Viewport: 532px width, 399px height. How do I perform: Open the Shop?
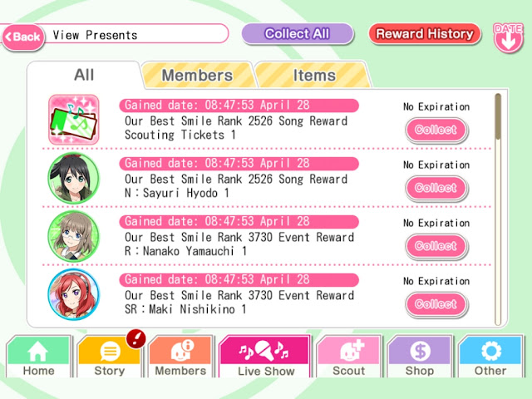[x=420, y=357]
